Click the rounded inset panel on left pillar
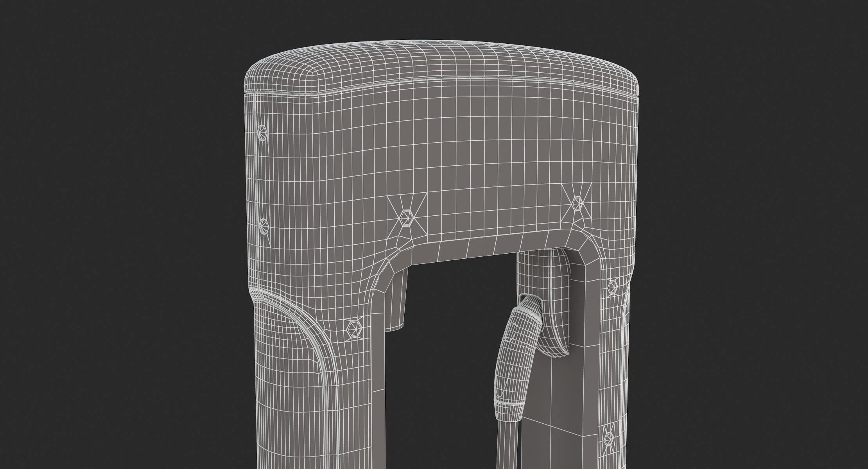The width and height of the screenshot is (868, 469). (289, 371)
